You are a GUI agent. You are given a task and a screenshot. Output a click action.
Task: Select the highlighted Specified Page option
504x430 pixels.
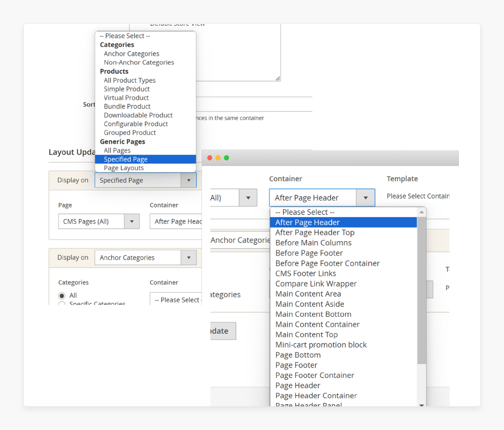pyautogui.click(x=145, y=159)
